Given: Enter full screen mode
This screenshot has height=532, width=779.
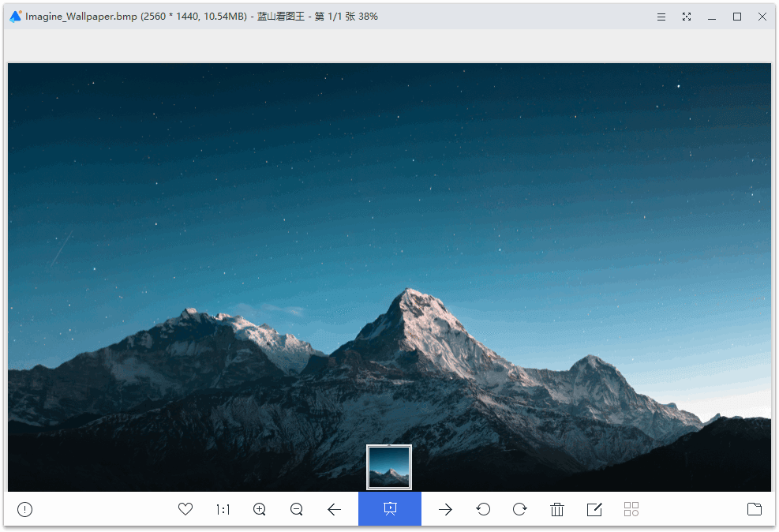Looking at the screenshot, I should point(687,17).
